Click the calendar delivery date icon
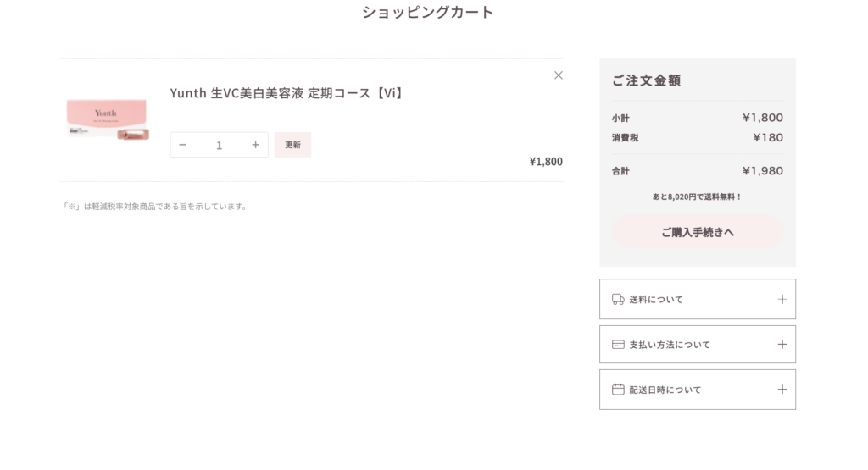The image size is (868, 470). pyautogui.click(x=618, y=390)
